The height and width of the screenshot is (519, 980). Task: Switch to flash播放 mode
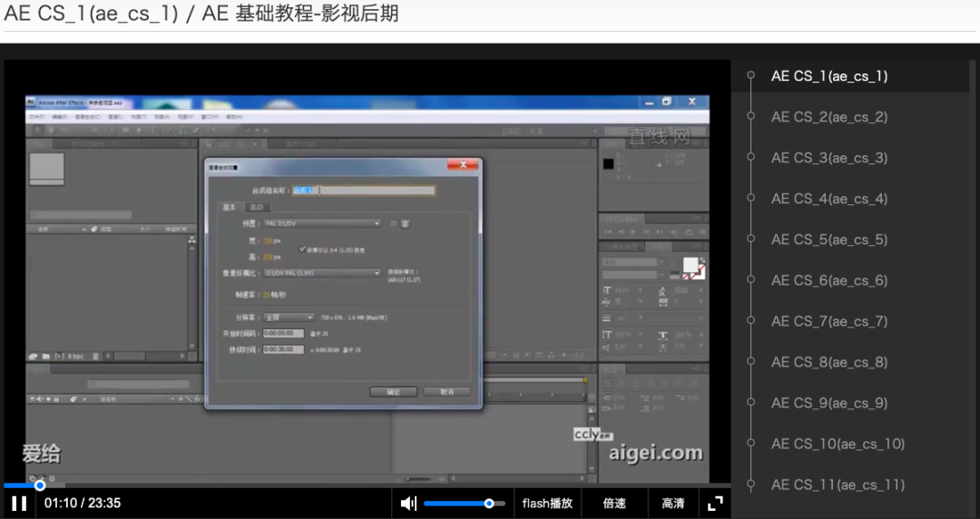point(547,504)
